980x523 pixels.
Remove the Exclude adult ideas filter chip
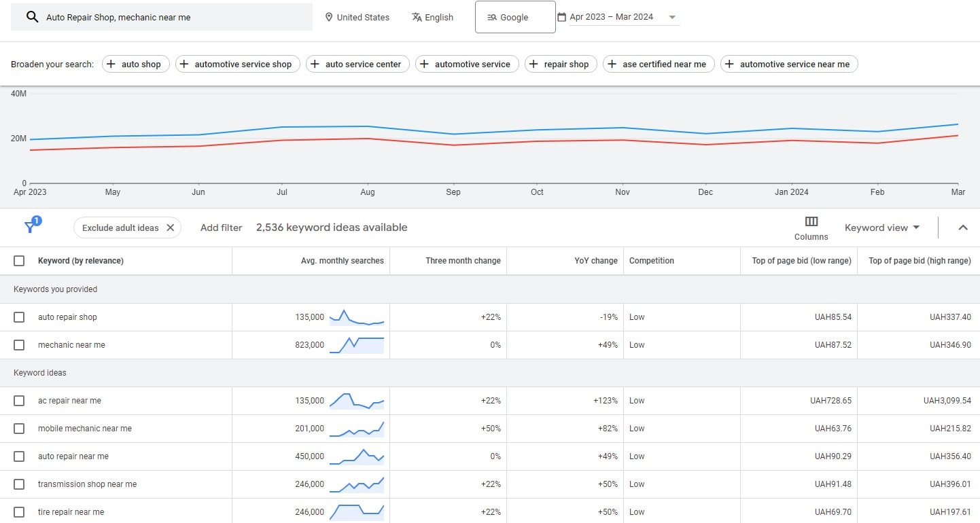(x=170, y=228)
